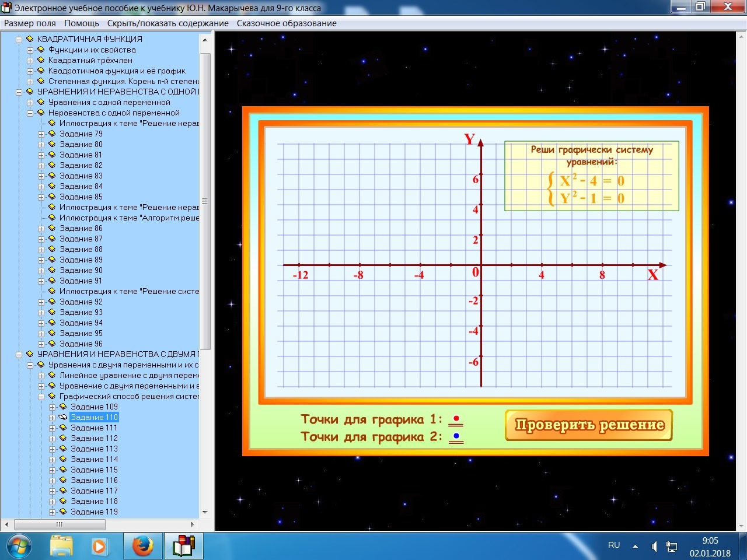The height and width of the screenshot is (560, 747).
Task: Click the volume speaker tray icon
Action: click(654, 547)
